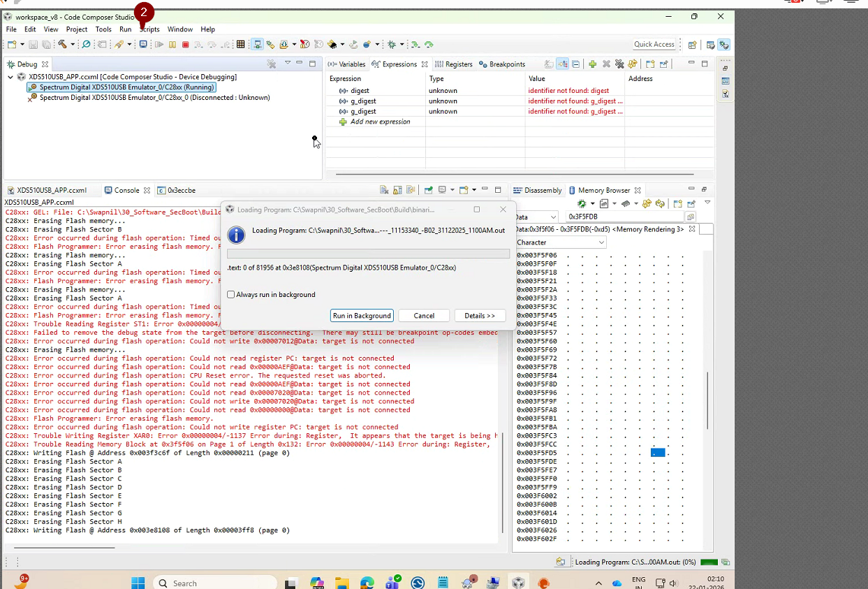Click Pin Console icon in Console toolbar

[x=429, y=190]
